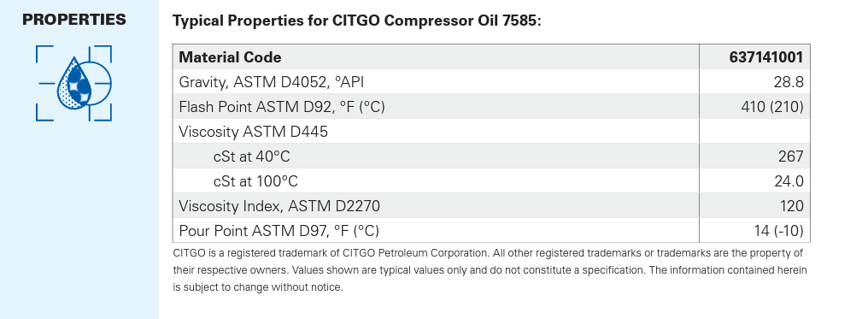868x319 pixels.
Task: Click the cSt at 100°C label
Action: 255,181
